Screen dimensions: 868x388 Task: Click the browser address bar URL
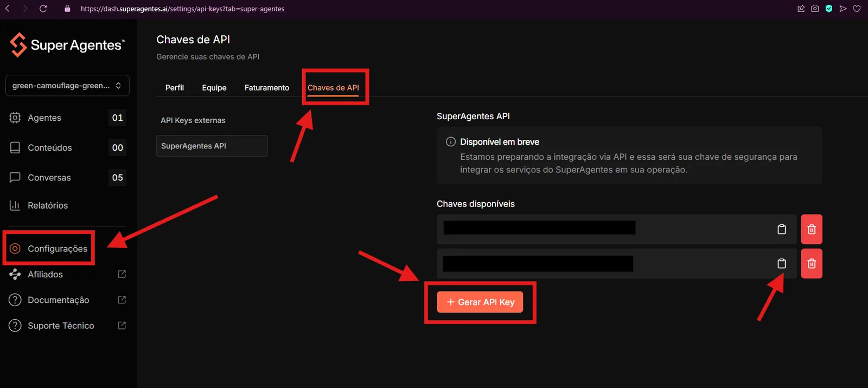click(x=182, y=9)
